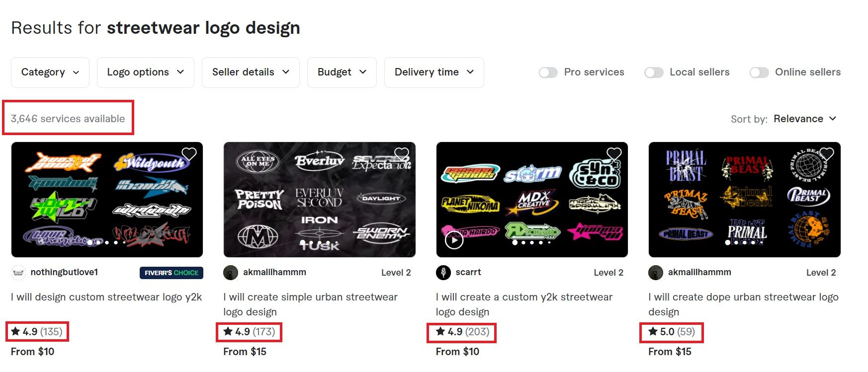Favorite the nothingbutlove1 gig with heart icon

[189, 154]
